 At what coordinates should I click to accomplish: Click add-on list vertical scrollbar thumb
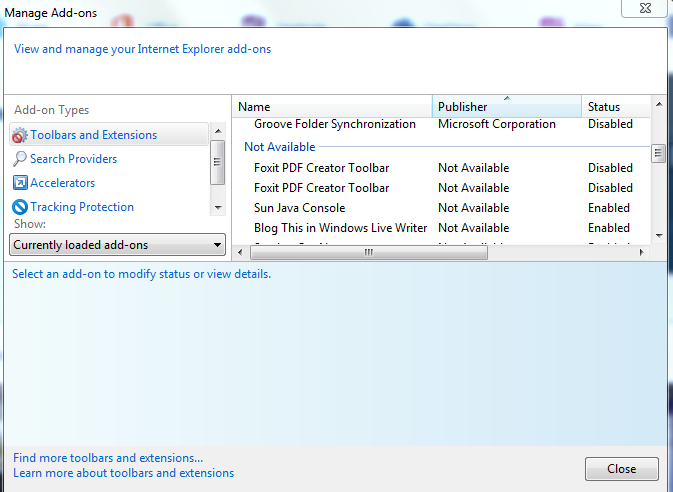658,153
